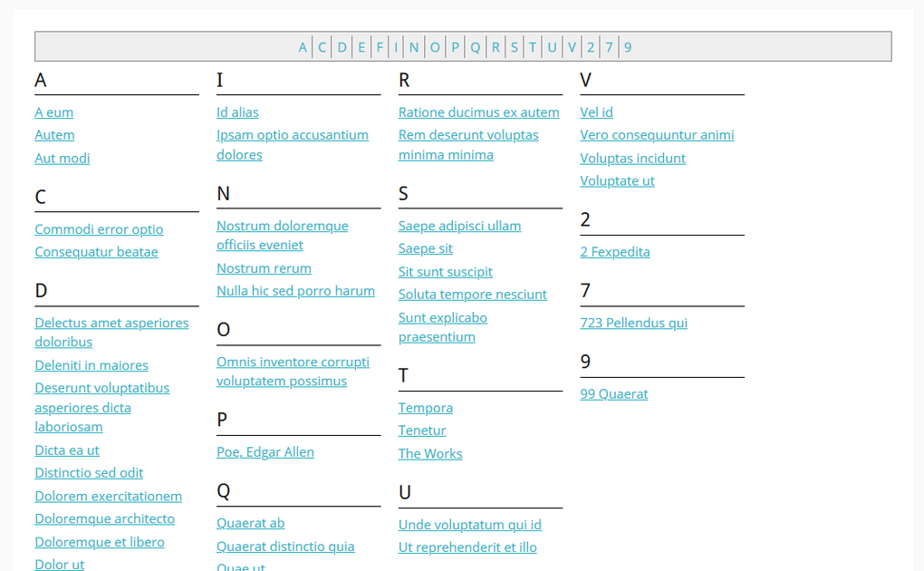Select letter S in alphabet navigation

pyautogui.click(x=515, y=47)
